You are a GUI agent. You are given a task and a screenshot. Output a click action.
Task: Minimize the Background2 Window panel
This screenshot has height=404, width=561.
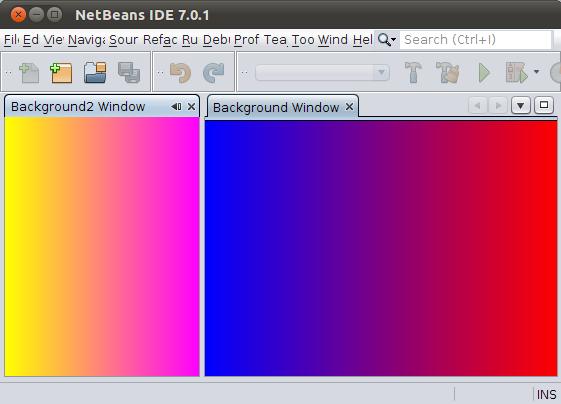[176, 106]
